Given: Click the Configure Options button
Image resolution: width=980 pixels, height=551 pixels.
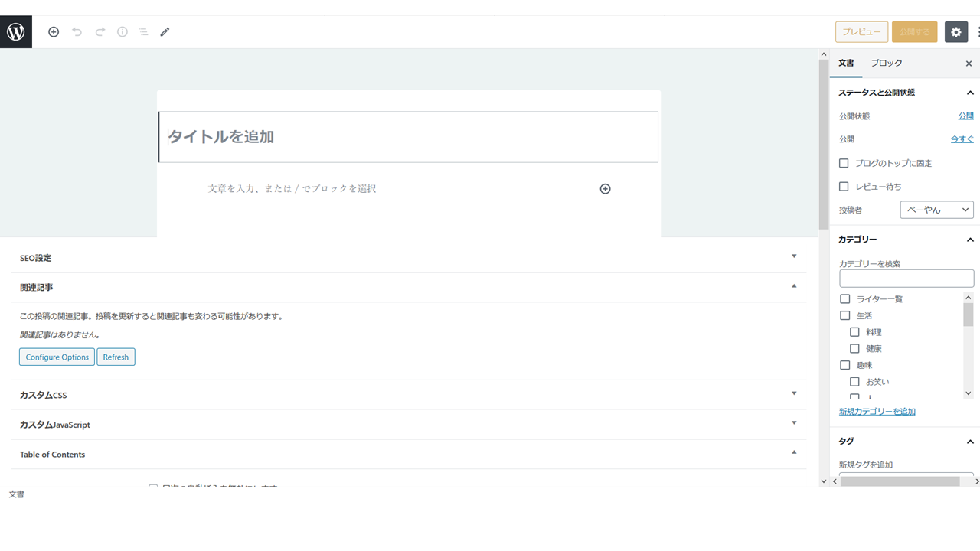Looking at the screenshot, I should [57, 357].
